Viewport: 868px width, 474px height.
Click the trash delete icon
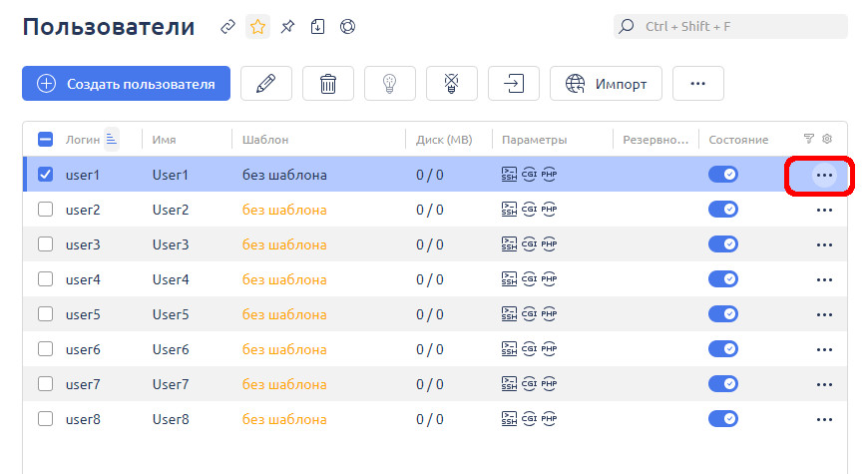coord(327,84)
